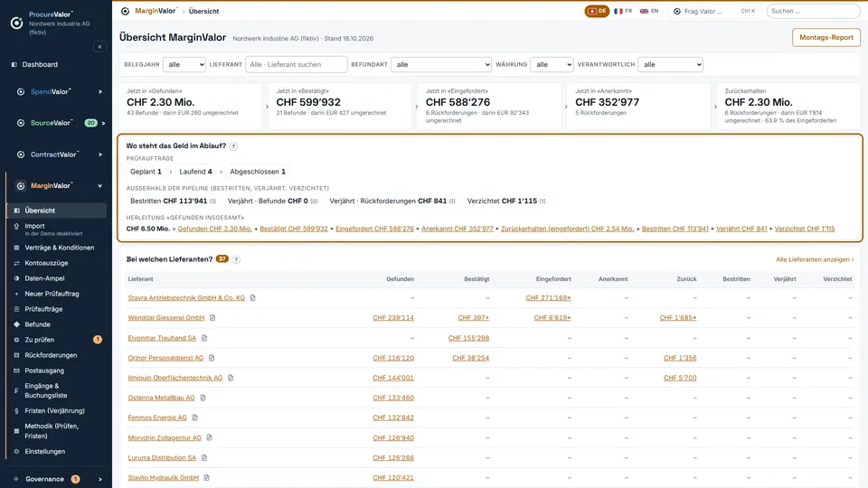The image size is (868, 488).
Task: Click document icon beside Elvonmar Treuhand SA
Action: pyautogui.click(x=204, y=338)
